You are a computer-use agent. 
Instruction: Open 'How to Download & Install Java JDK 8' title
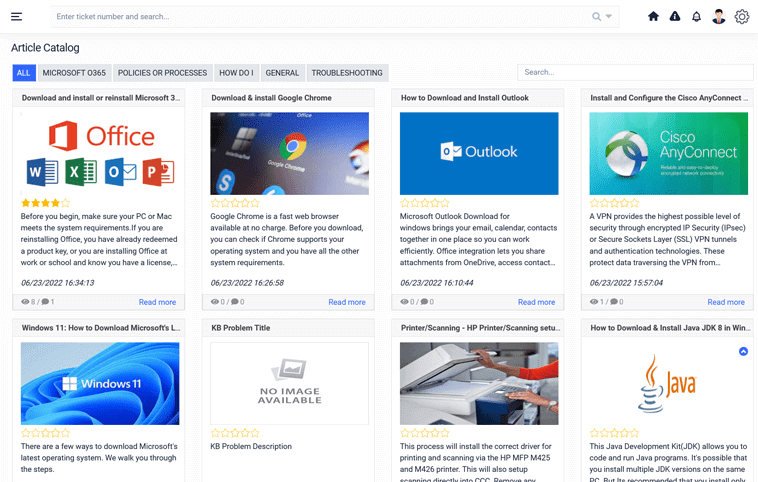(x=670, y=328)
